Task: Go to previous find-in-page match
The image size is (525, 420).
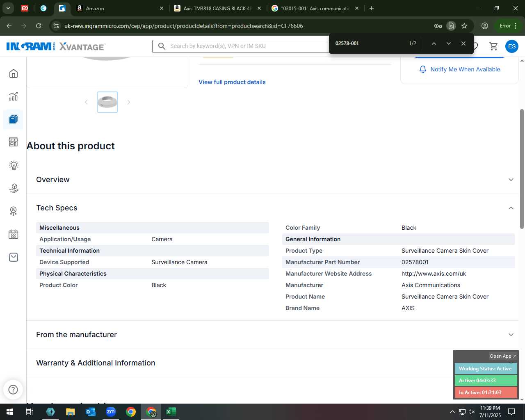Action: point(434,43)
